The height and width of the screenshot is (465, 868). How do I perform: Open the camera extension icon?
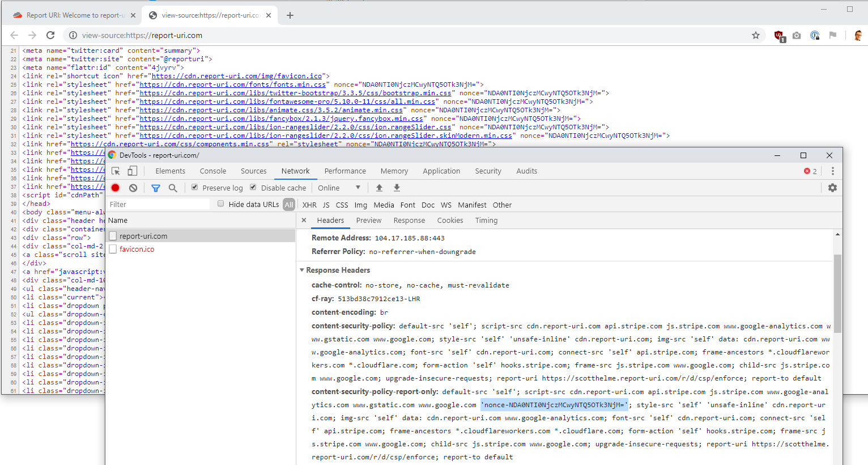[x=797, y=35]
